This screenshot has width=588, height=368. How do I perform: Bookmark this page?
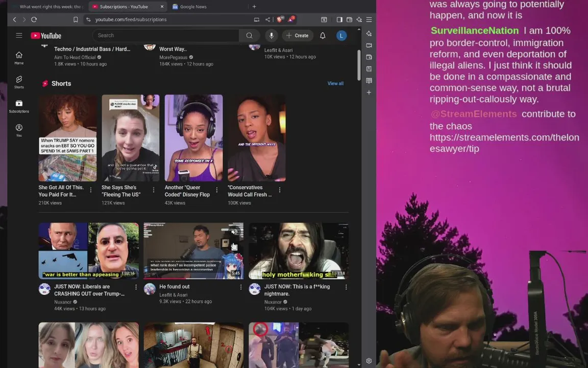click(76, 19)
